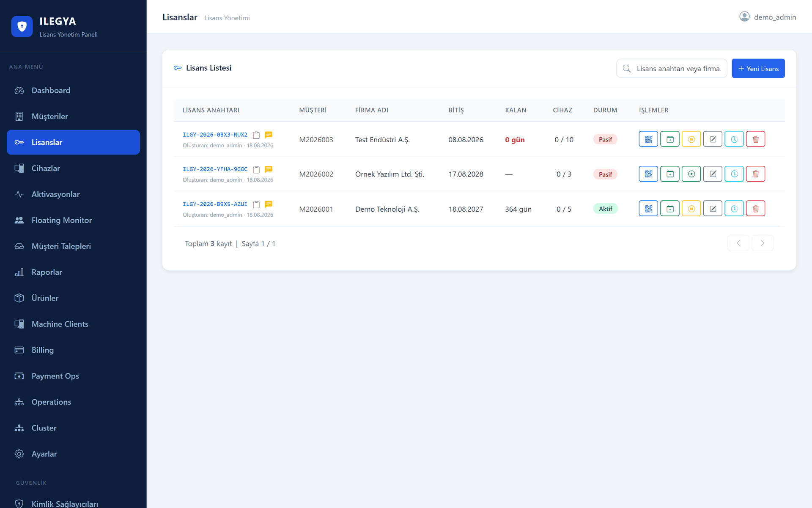Go to Billing section
The image size is (812, 508).
[73, 350]
